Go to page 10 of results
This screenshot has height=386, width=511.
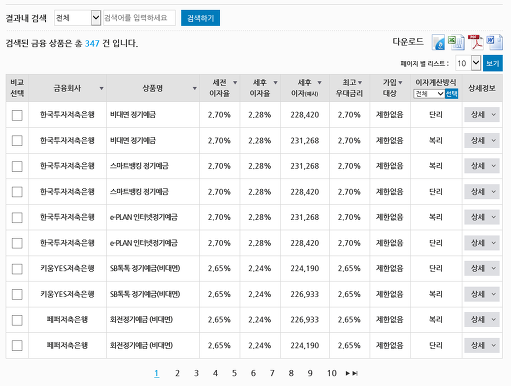(332, 373)
